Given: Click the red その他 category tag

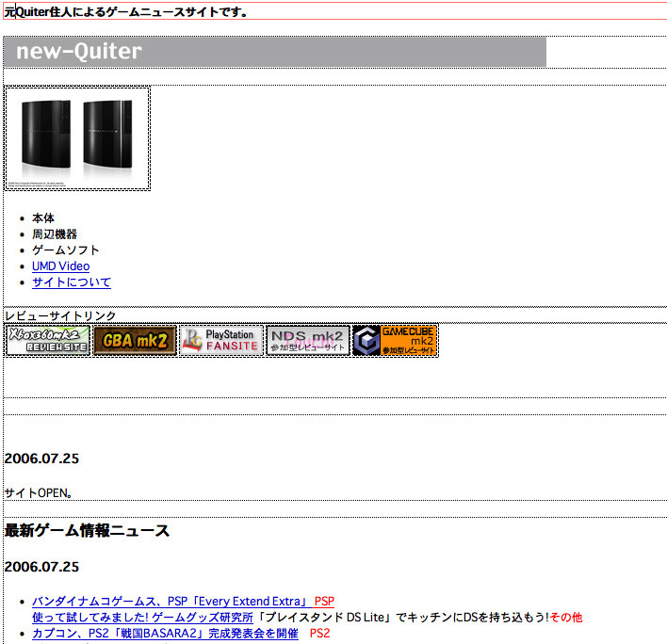Looking at the screenshot, I should coord(566,618).
